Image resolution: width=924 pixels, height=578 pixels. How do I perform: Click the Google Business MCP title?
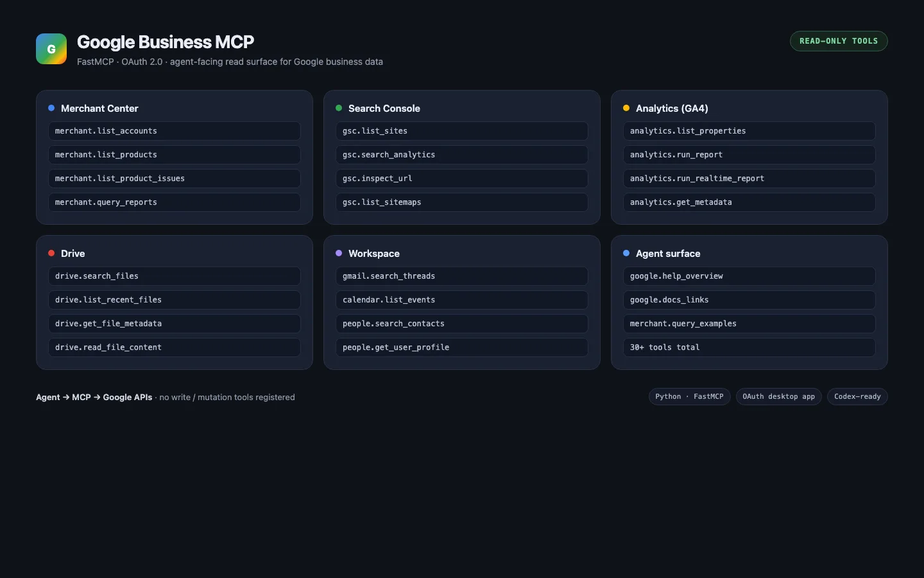pyautogui.click(x=166, y=42)
